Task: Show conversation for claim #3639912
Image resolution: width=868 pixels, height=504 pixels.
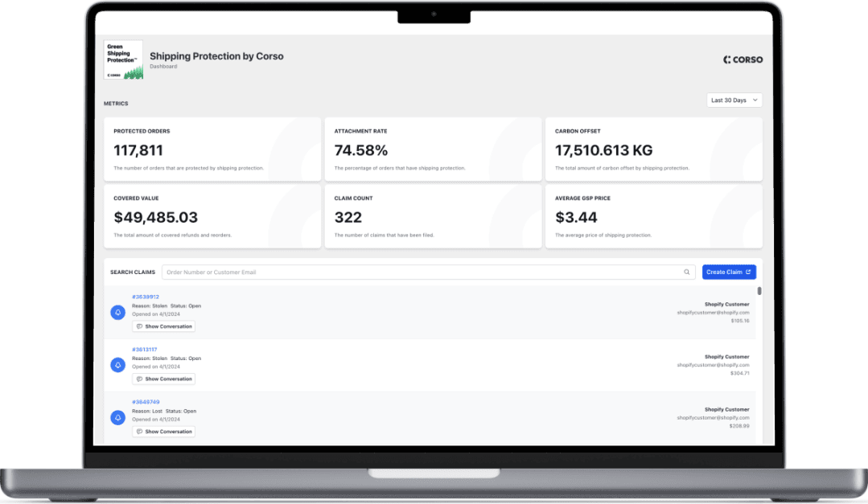Action: (164, 326)
